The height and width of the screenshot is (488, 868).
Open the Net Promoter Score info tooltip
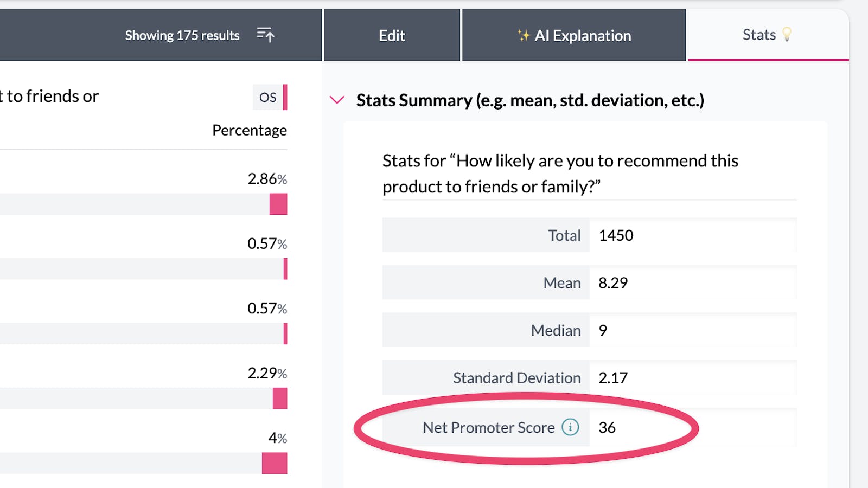570,427
